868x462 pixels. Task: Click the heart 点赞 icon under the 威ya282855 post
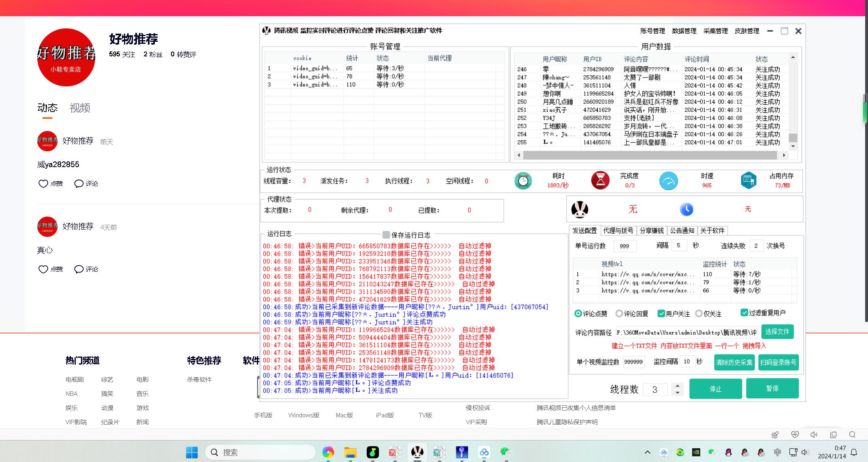43,184
